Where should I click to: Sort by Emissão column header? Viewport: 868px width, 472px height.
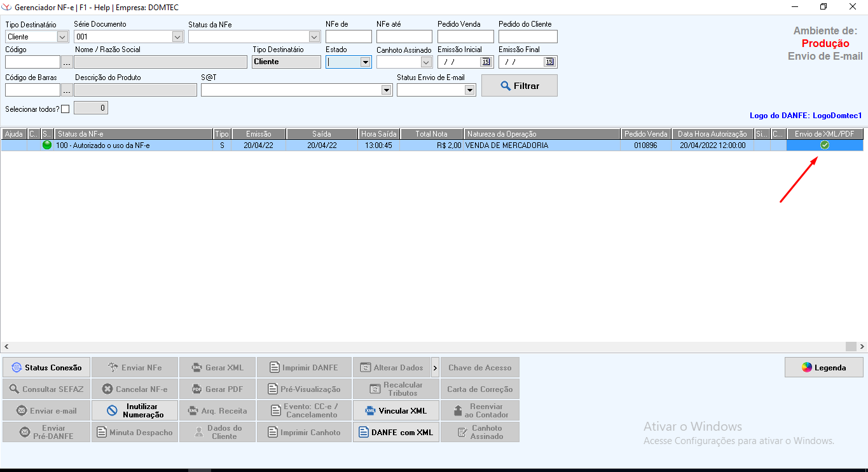(258, 134)
